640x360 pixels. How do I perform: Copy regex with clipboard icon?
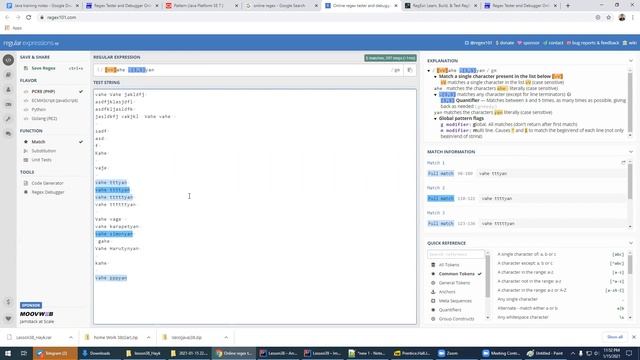point(410,70)
